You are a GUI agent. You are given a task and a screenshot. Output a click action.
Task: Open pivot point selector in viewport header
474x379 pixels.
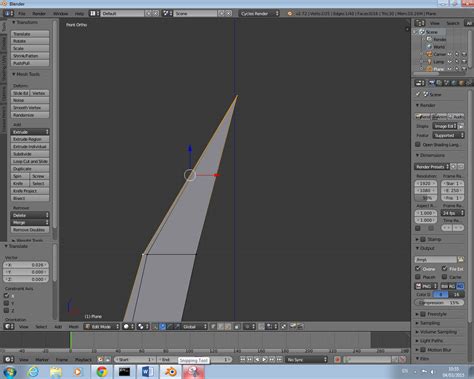[143, 326]
